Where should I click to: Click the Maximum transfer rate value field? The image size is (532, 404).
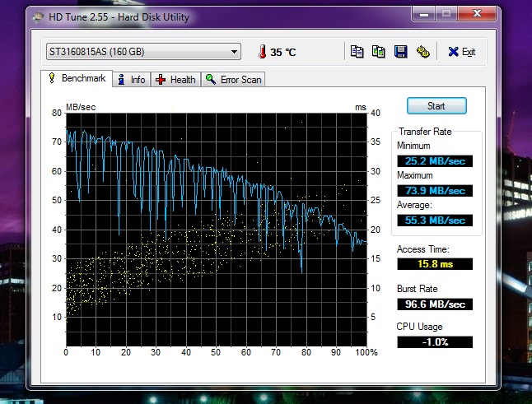435,190
